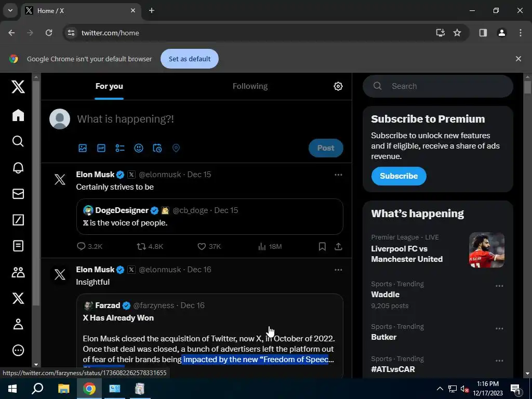Open Windows taskbar search
This screenshot has height=399, width=532.
point(37,389)
